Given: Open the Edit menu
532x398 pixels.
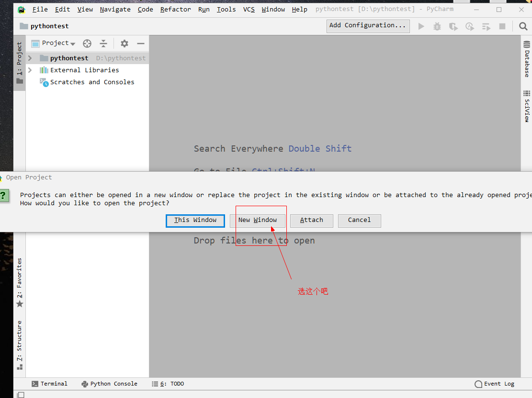Looking at the screenshot, I should pos(62,10).
